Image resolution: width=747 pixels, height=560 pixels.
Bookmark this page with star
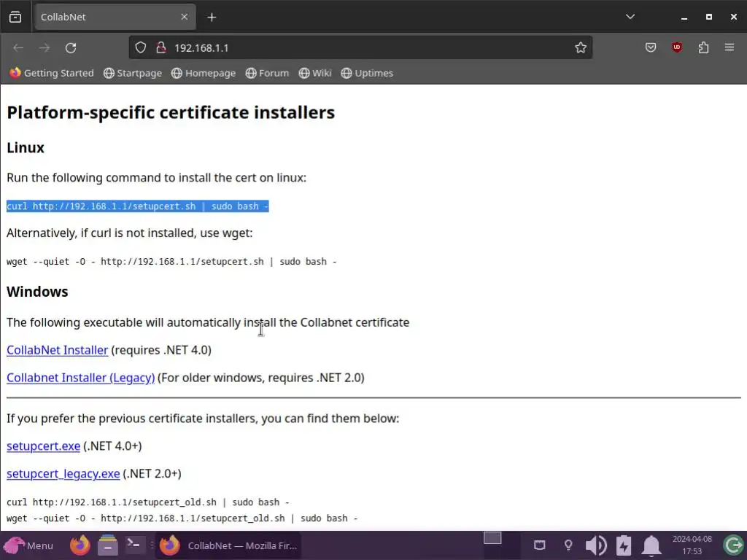pyautogui.click(x=580, y=47)
